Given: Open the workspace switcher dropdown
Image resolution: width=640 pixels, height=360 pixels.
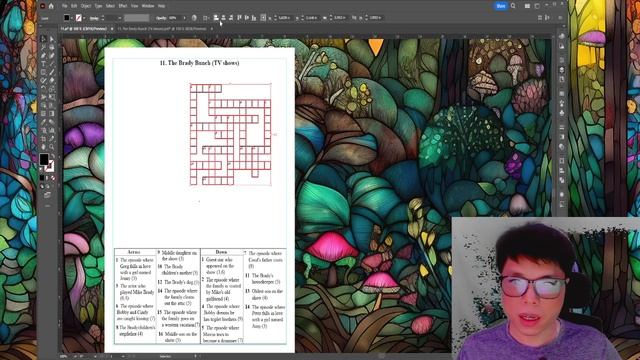Looking at the screenshot, I should (537, 6).
